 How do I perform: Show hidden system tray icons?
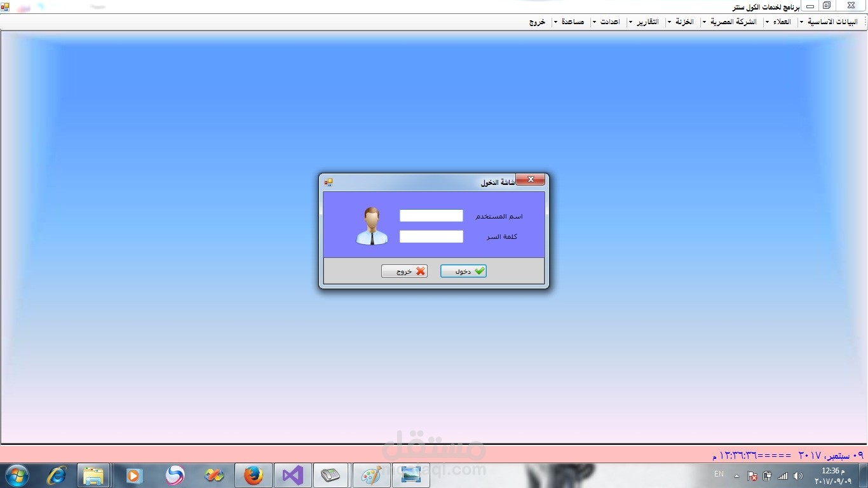tap(737, 476)
